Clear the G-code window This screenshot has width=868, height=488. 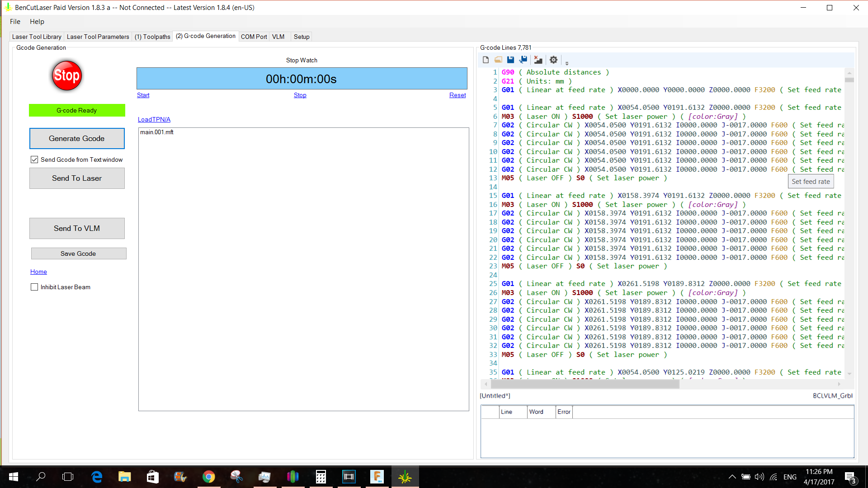538,59
